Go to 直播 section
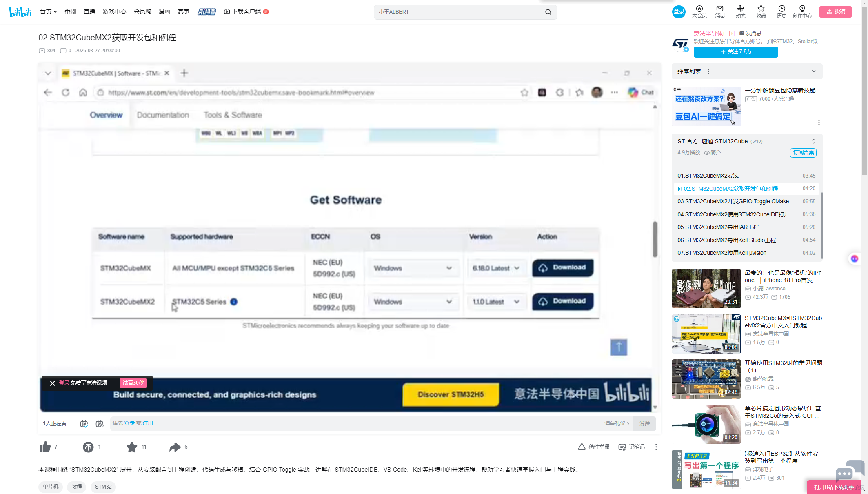 pyautogui.click(x=89, y=12)
